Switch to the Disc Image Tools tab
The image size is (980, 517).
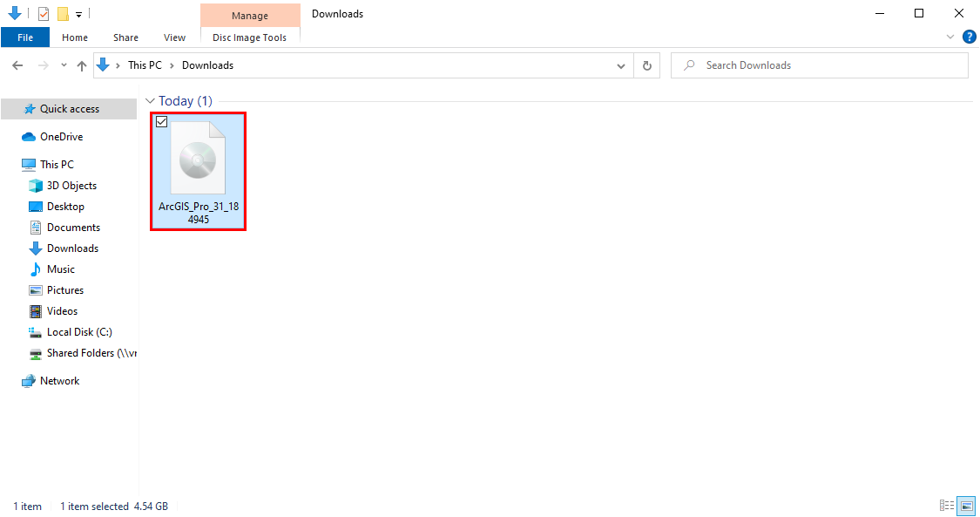click(x=250, y=37)
